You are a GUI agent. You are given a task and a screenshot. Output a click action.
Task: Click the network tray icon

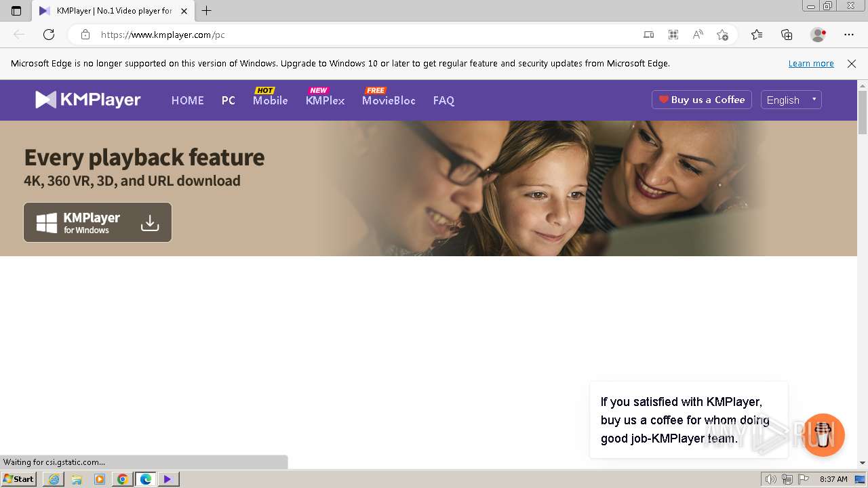787,479
